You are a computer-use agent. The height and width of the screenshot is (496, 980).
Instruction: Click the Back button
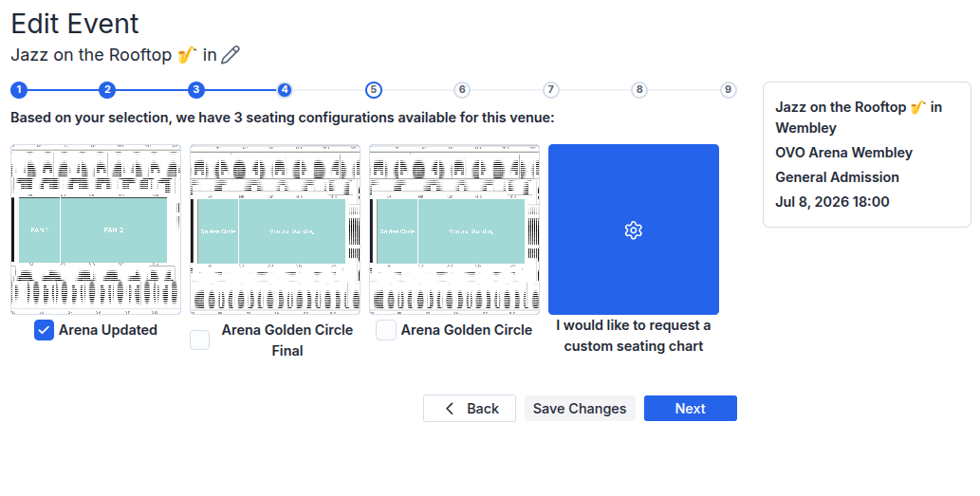click(470, 409)
